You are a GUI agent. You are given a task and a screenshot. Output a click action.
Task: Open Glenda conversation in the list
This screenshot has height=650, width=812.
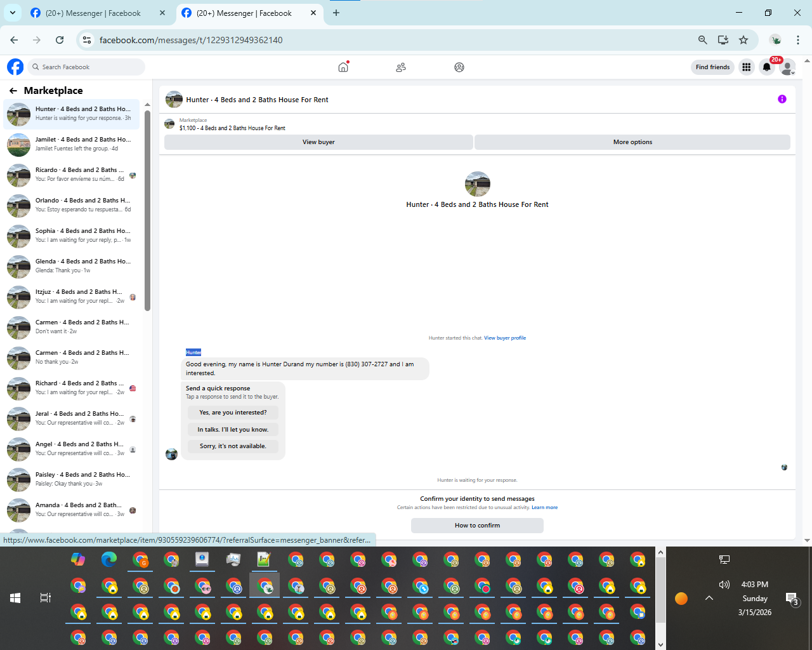(x=72, y=267)
